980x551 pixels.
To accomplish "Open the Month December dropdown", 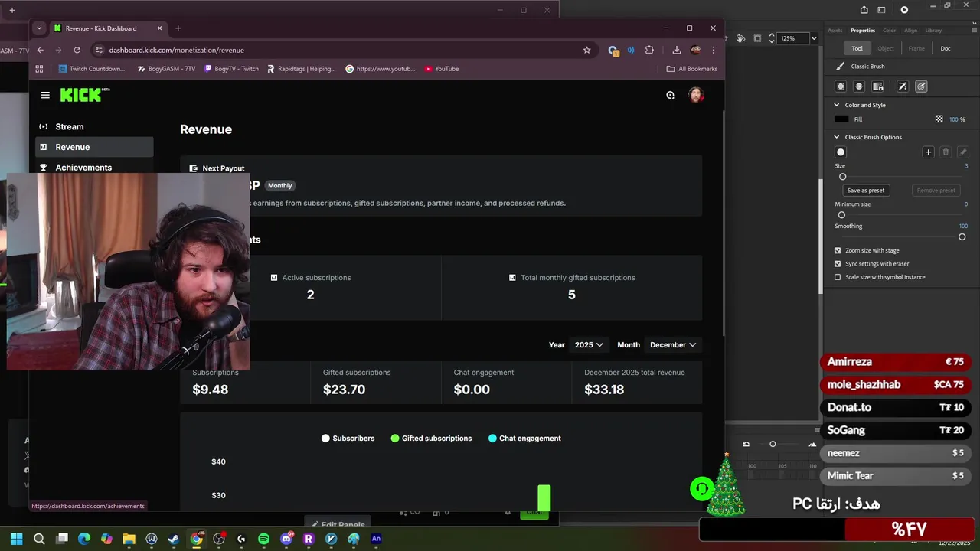I will click(672, 345).
